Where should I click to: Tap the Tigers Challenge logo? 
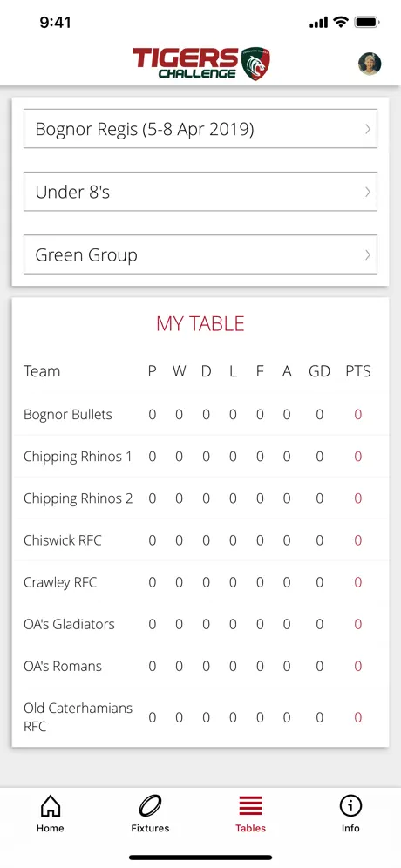[200, 64]
